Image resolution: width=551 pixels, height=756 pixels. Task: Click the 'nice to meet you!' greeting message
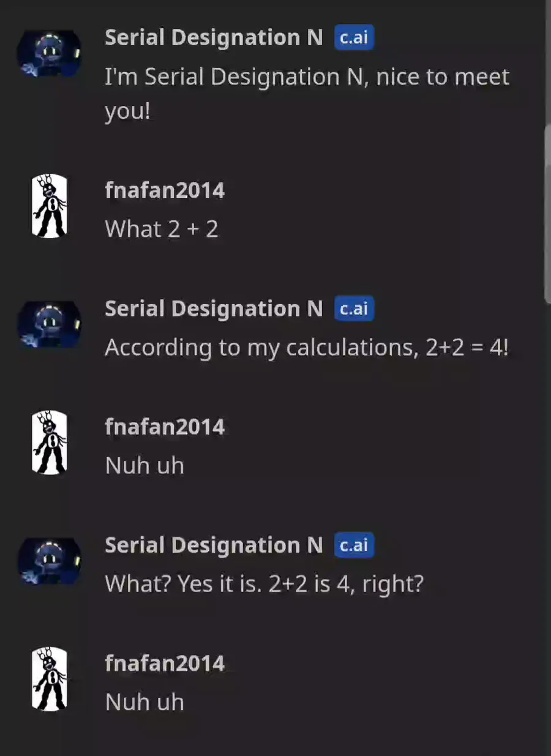click(x=307, y=94)
